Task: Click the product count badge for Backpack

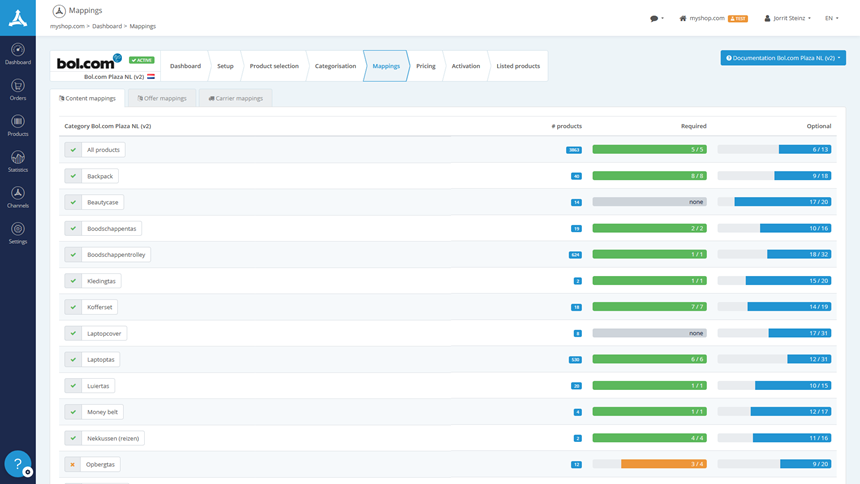Action: (x=576, y=176)
